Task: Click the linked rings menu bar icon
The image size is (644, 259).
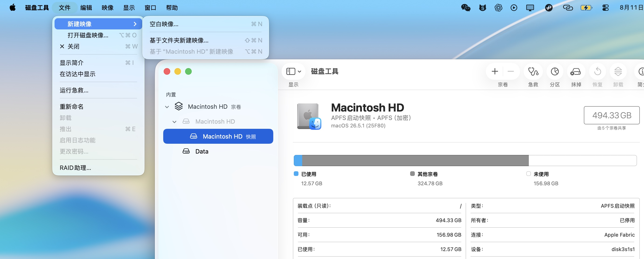Action: 568,8
